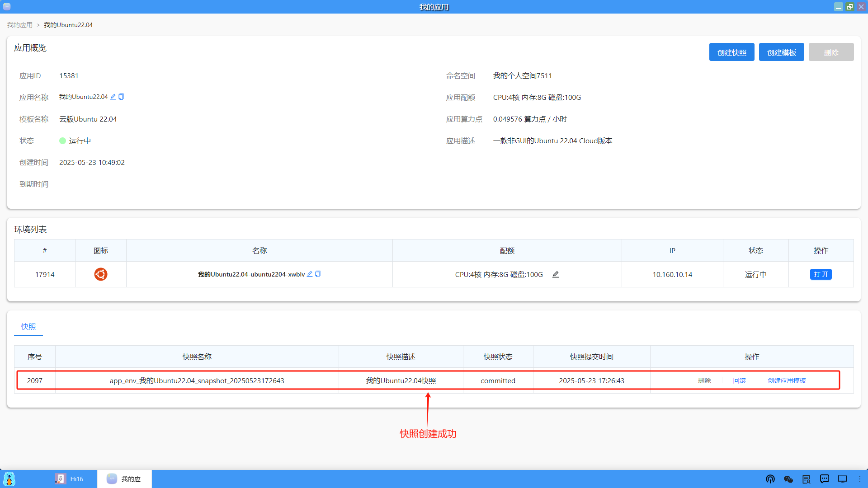868x488 pixels.
Task: Open the feedback chat bubble in tray
Action: point(825,479)
